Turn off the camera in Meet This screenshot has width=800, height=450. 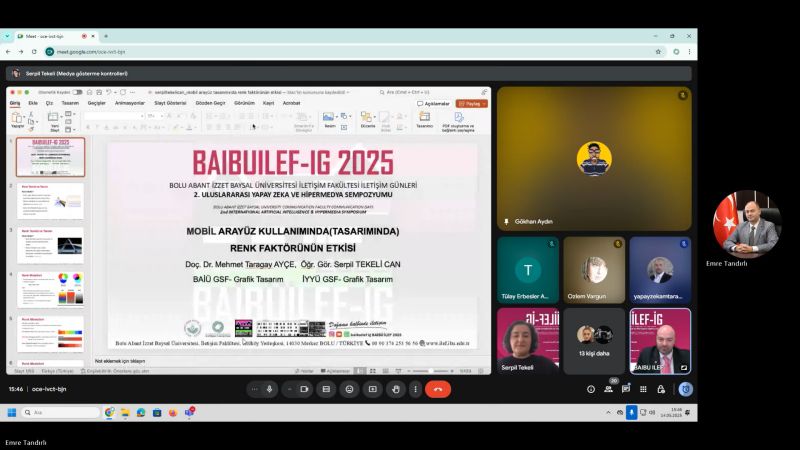304,389
